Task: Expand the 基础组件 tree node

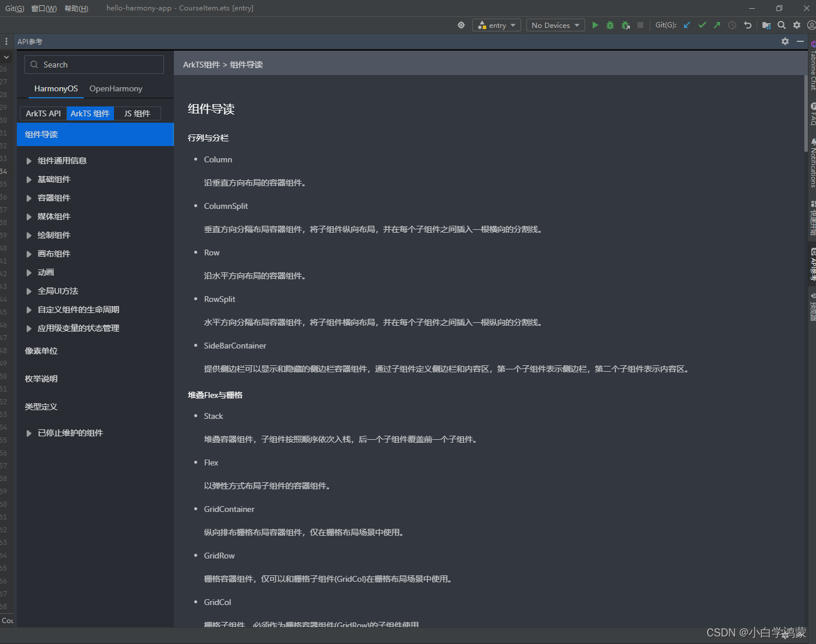Action: coord(29,180)
